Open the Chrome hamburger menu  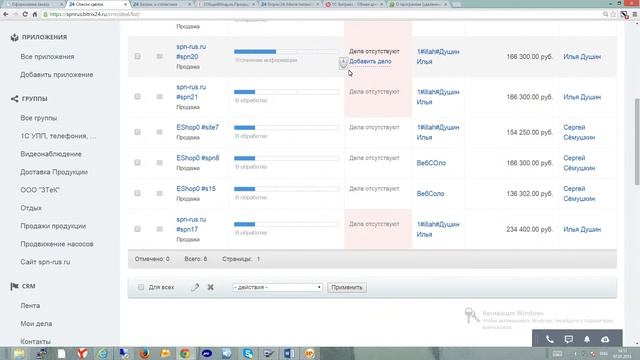click(635, 14)
